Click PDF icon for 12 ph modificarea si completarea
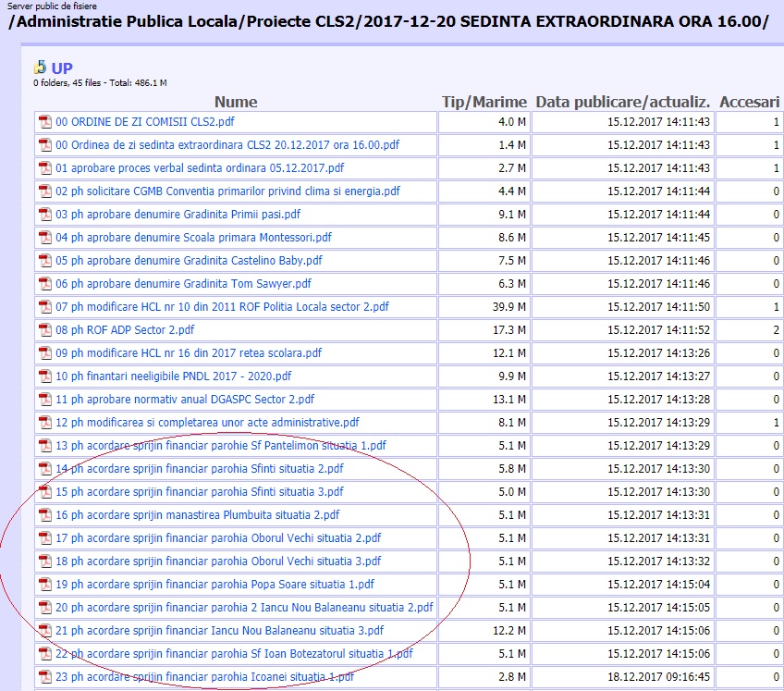The height and width of the screenshot is (691, 784). pos(44,423)
